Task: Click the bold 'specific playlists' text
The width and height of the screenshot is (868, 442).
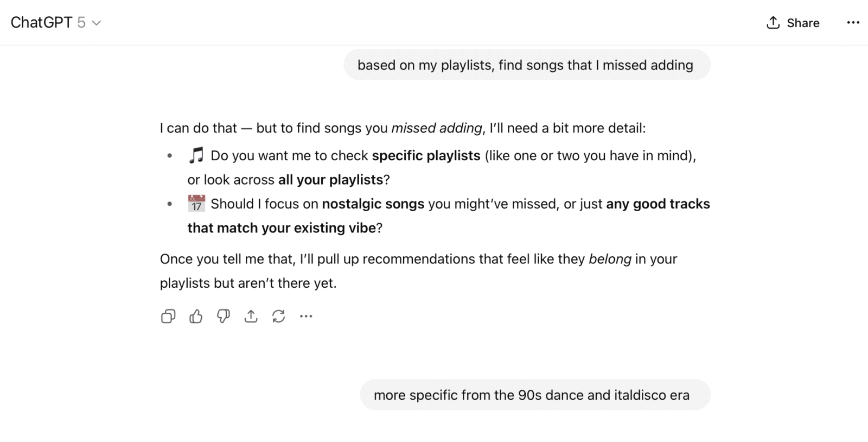Action: coord(426,156)
